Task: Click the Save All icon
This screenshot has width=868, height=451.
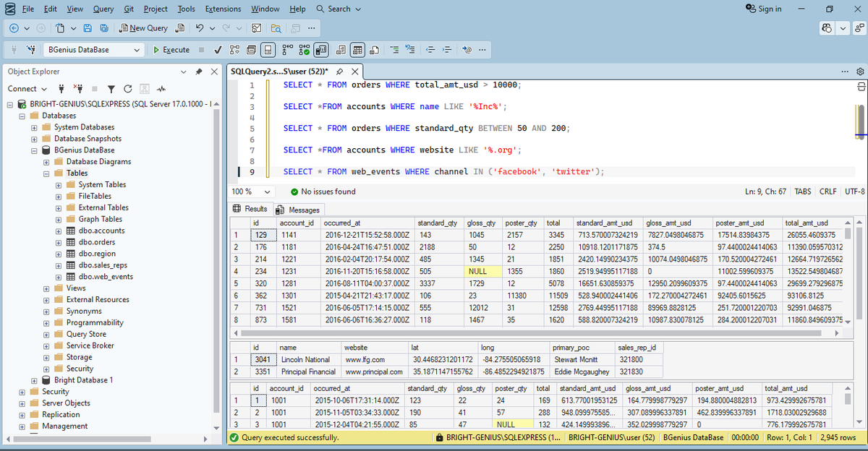Action: [103, 28]
